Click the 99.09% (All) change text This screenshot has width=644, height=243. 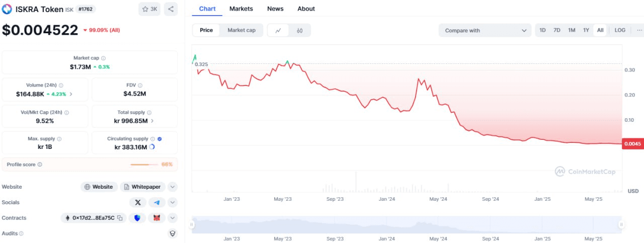tap(104, 30)
